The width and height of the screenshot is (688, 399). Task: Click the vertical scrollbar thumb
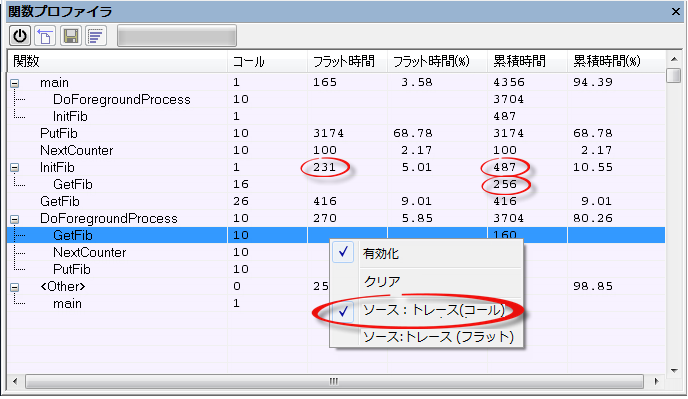click(x=674, y=75)
